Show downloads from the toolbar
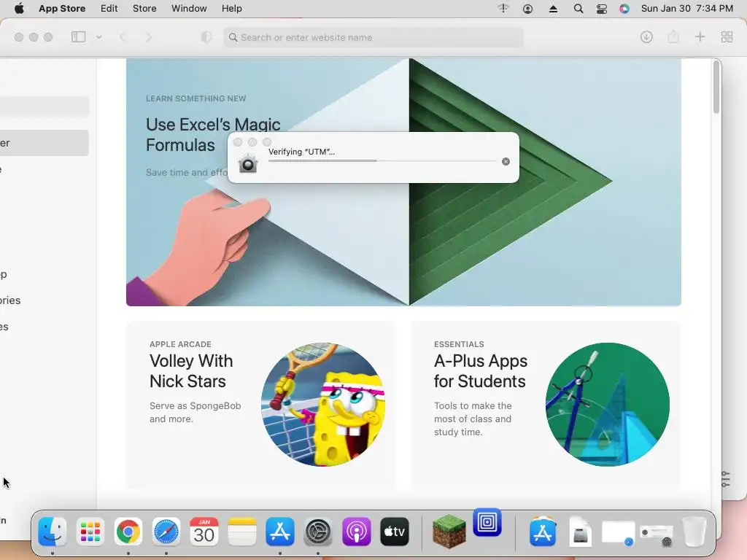Image resolution: width=747 pixels, height=560 pixels. [646, 37]
